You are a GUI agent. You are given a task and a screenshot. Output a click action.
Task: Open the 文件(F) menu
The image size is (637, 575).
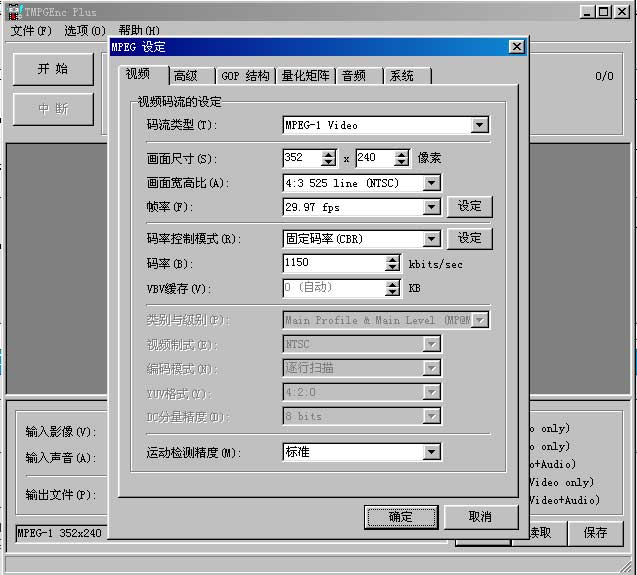coord(31,30)
